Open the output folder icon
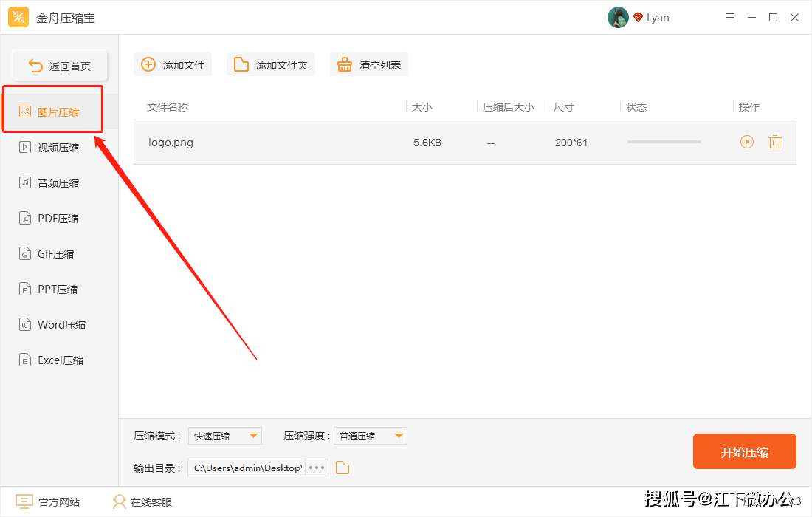Viewport: 812px width, 517px height. [x=342, y=468]
